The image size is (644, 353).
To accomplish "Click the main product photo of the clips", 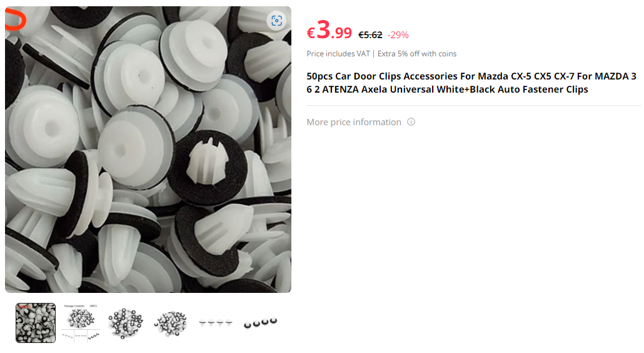I will coord(148,150).
